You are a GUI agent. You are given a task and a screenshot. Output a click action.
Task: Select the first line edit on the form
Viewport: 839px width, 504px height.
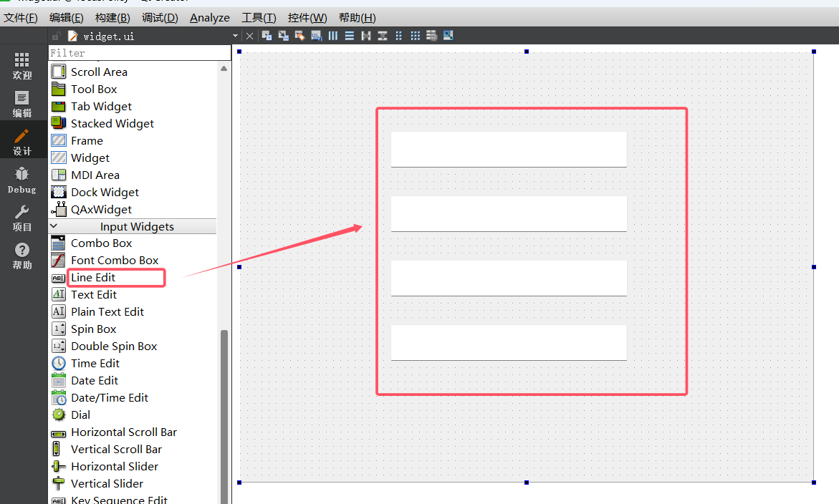509,149
